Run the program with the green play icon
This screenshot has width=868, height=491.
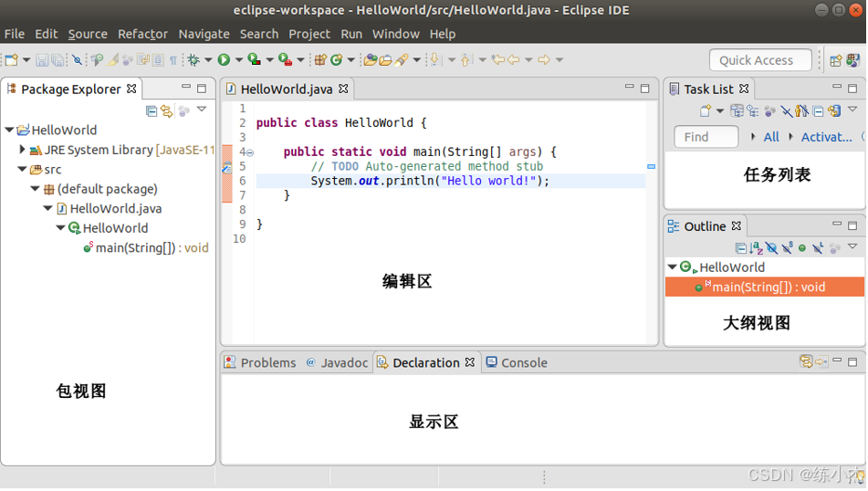click(224, 60)
